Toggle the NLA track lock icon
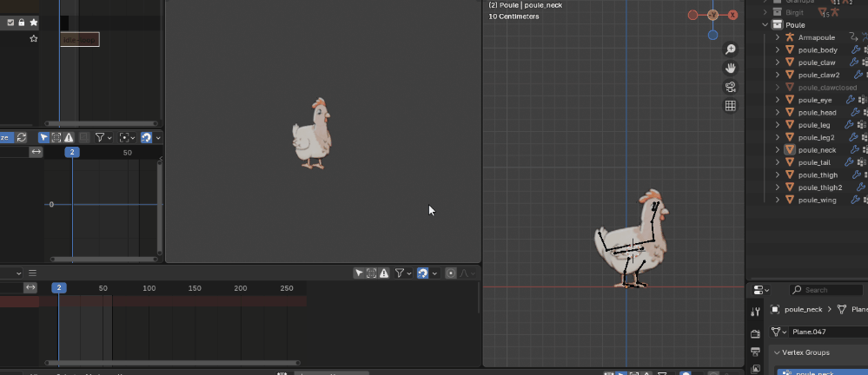The height and width of the screenshot is (375, 868). tap(22, 22)
